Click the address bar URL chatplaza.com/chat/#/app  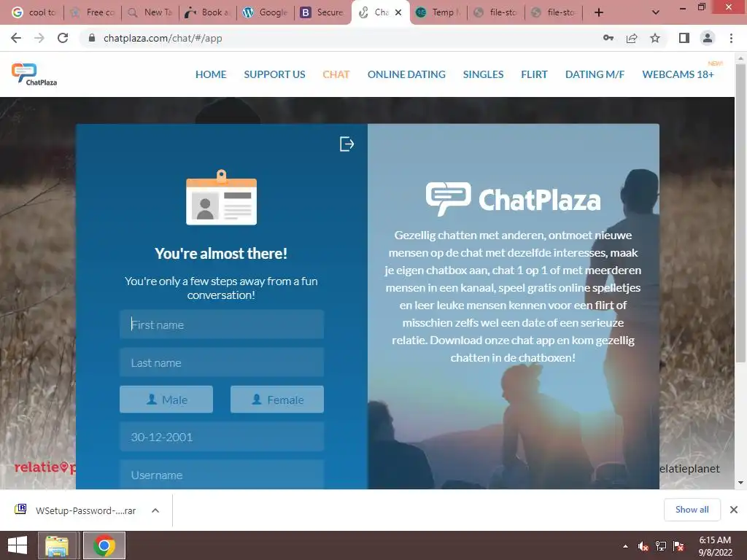pos(163,38)
